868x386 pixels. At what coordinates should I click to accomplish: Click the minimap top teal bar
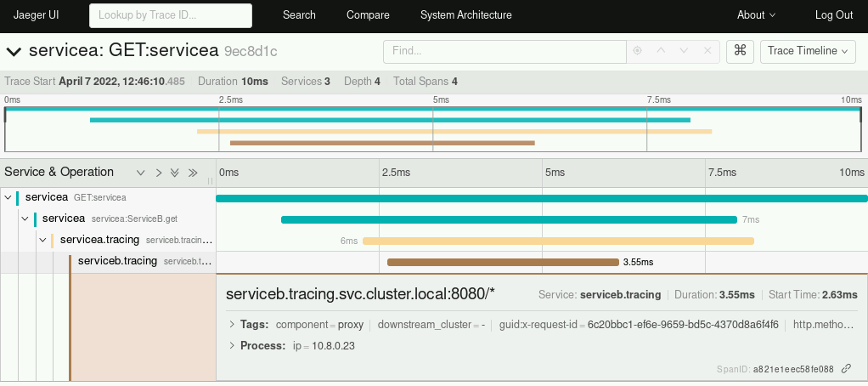pos(433,109)
